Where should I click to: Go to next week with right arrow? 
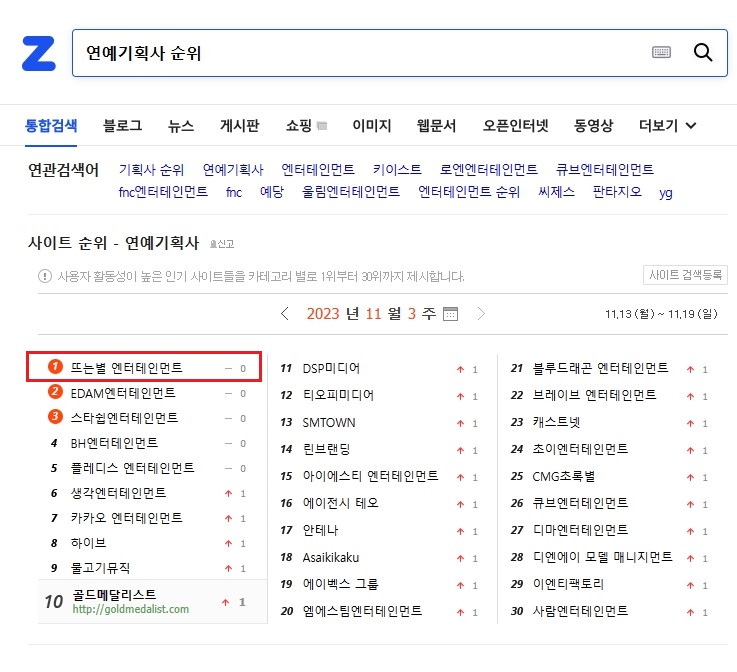coord(481,313)
